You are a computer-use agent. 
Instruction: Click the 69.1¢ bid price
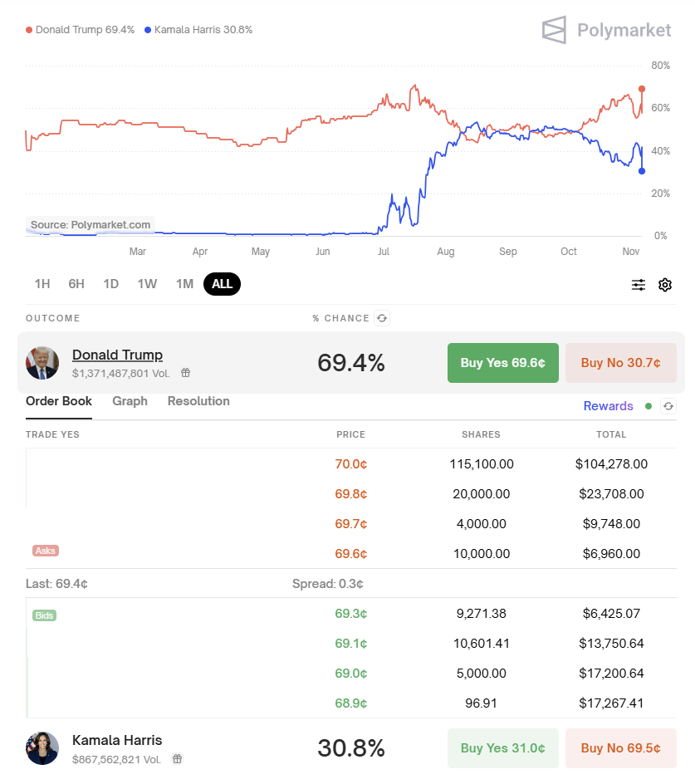351,644
